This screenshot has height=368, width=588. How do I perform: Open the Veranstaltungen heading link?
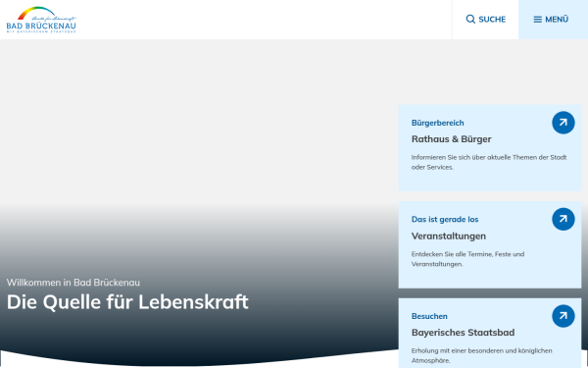(x=449, y=237)
